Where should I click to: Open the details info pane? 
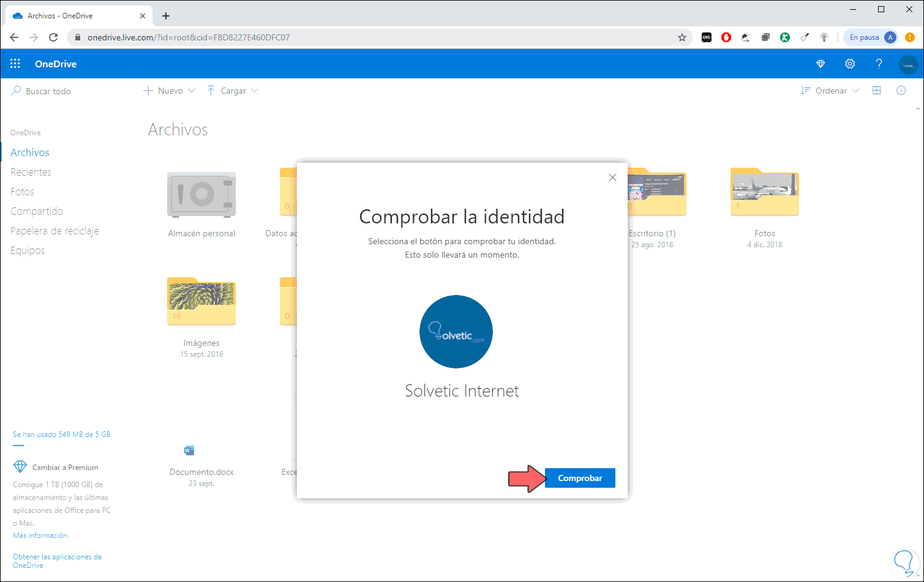(901, 91)
